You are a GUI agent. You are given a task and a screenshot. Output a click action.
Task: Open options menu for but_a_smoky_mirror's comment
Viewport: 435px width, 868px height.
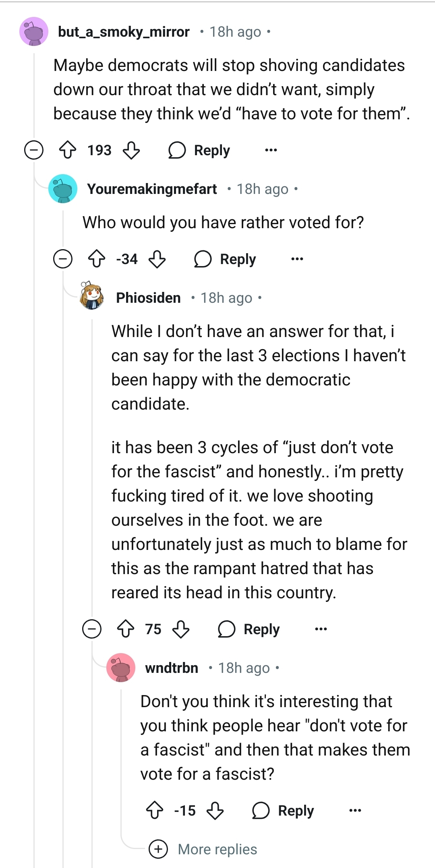(x=271, y=150)
